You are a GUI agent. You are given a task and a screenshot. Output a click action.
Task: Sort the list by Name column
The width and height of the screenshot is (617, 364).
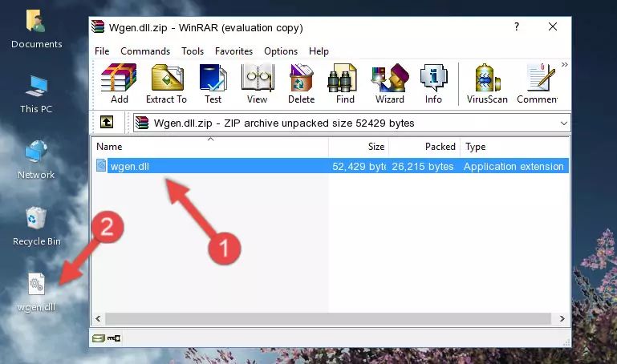coord(210,147)
